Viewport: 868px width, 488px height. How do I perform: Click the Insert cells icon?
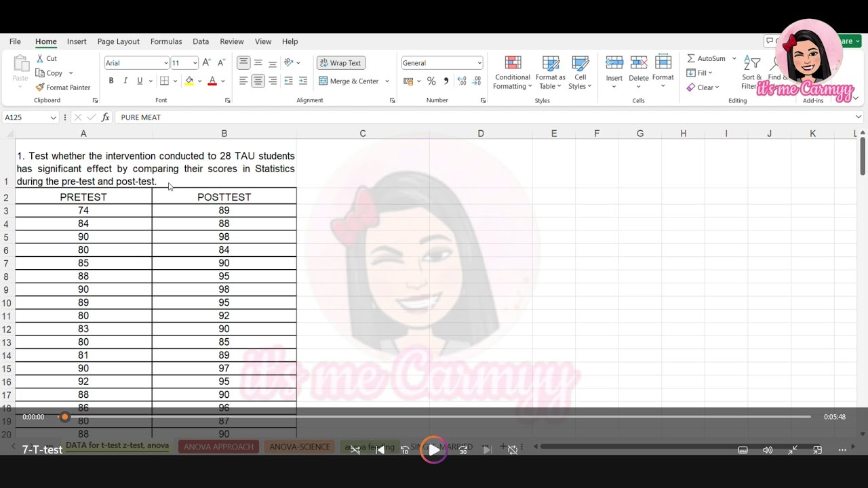point(614,62)
